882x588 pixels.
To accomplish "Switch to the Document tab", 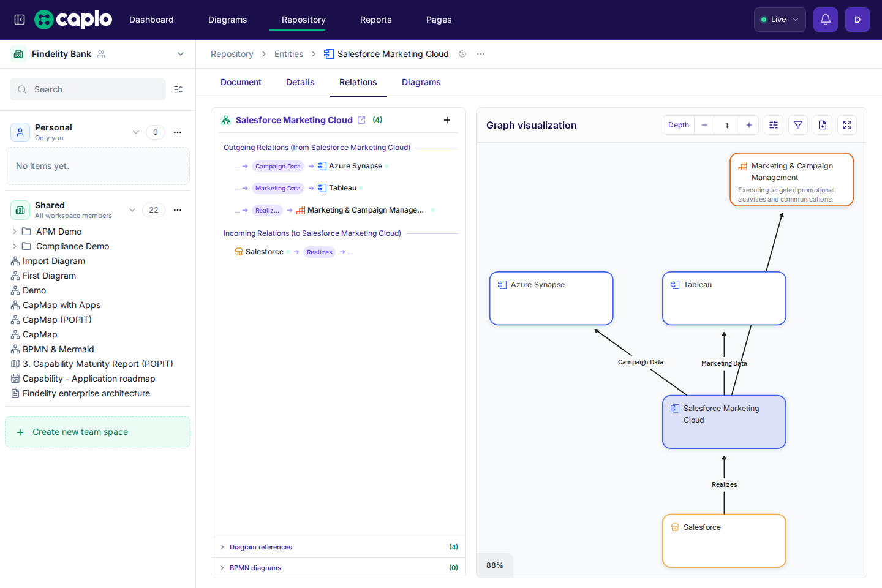I will [241, 82].
